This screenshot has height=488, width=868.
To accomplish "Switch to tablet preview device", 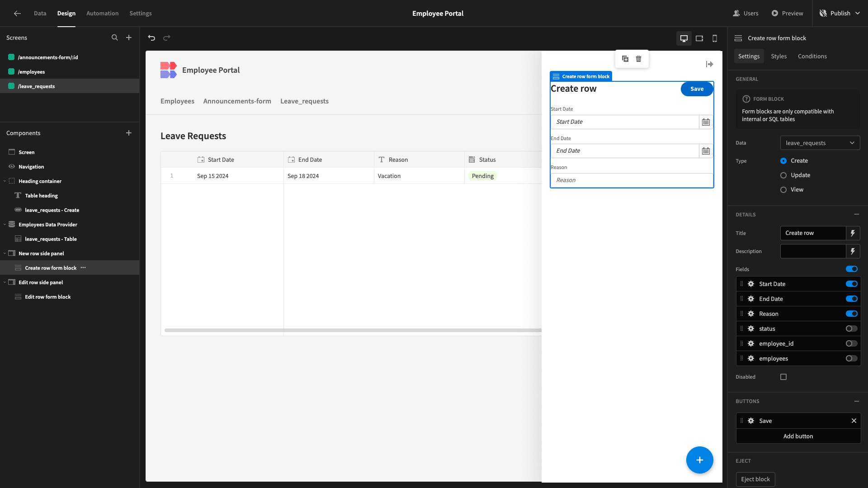I will (699, 38).
